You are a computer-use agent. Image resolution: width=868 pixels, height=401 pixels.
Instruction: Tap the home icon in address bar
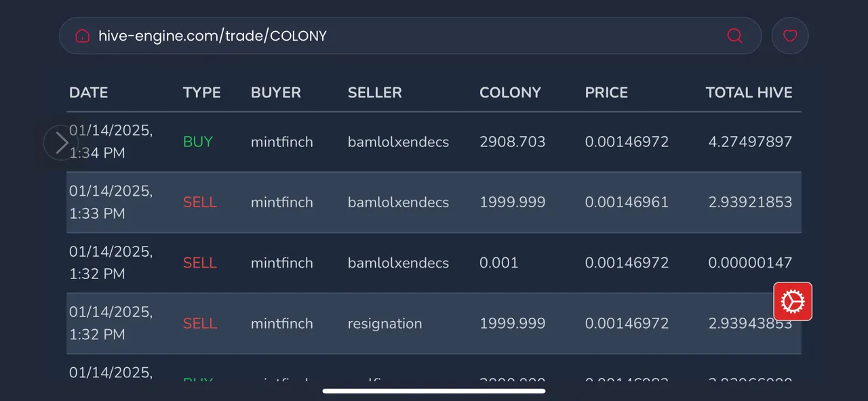click(x=82, y=36)
